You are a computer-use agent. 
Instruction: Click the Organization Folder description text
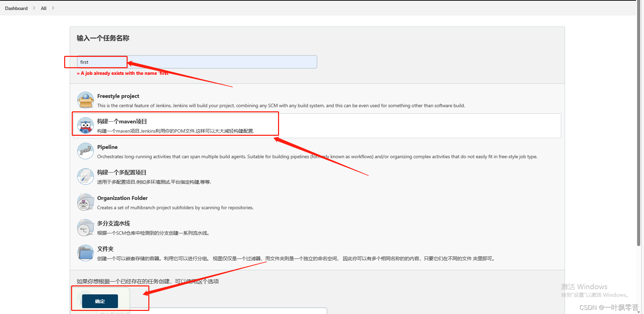point(175,208)
